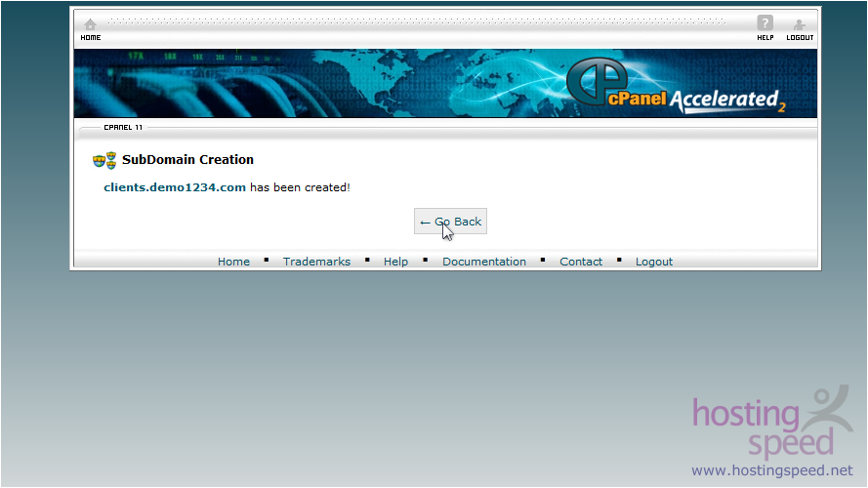This screenshot has width=868, height=488.
Task: Open the Trademarks footer link
Action: coord(316,262)
